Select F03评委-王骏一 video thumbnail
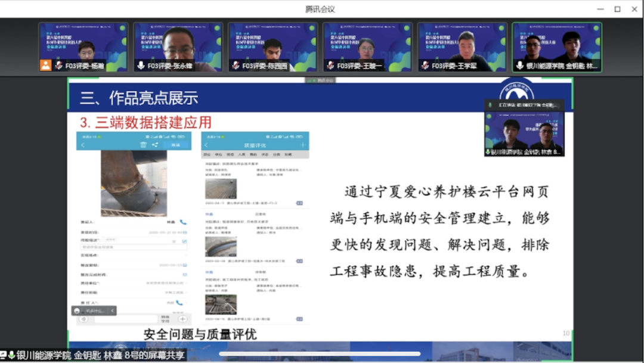Image resolution: width=644 pixels, height=363 pixels. [x=368, y=47]
